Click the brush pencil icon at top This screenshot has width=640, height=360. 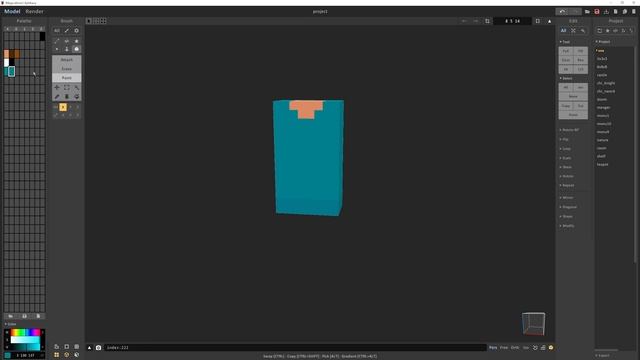(67, 31)
